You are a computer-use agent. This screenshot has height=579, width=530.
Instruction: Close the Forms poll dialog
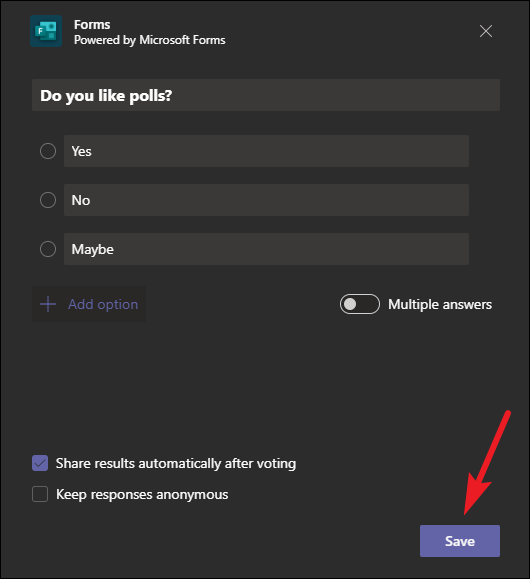[486, 31]
